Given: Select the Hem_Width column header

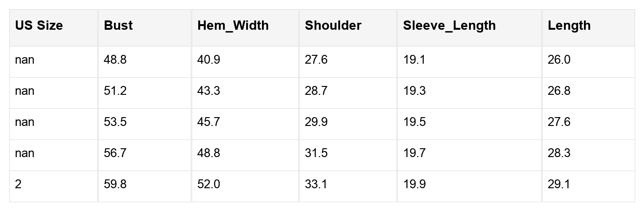Looking at the screenshot, I should (233, 26).
